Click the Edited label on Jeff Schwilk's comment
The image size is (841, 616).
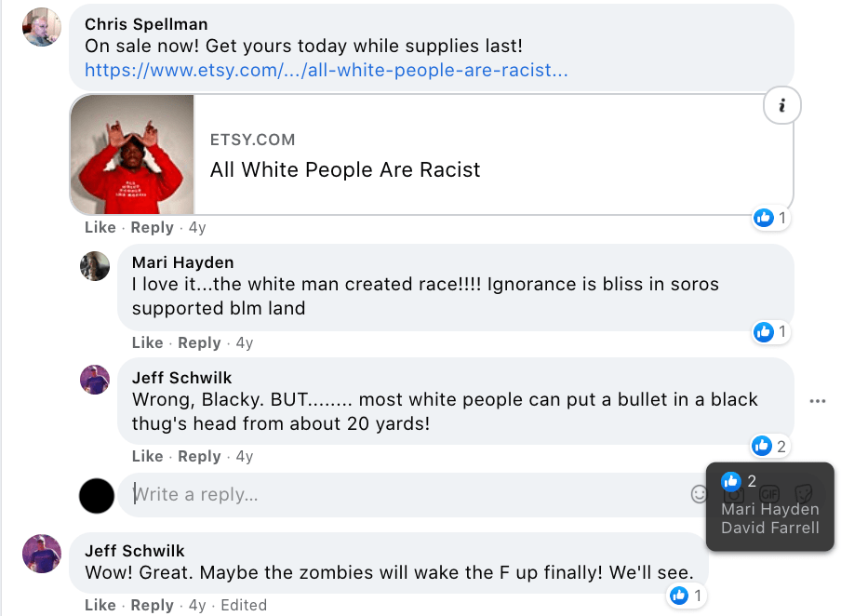pyautogui.click(x=244, y=605)
